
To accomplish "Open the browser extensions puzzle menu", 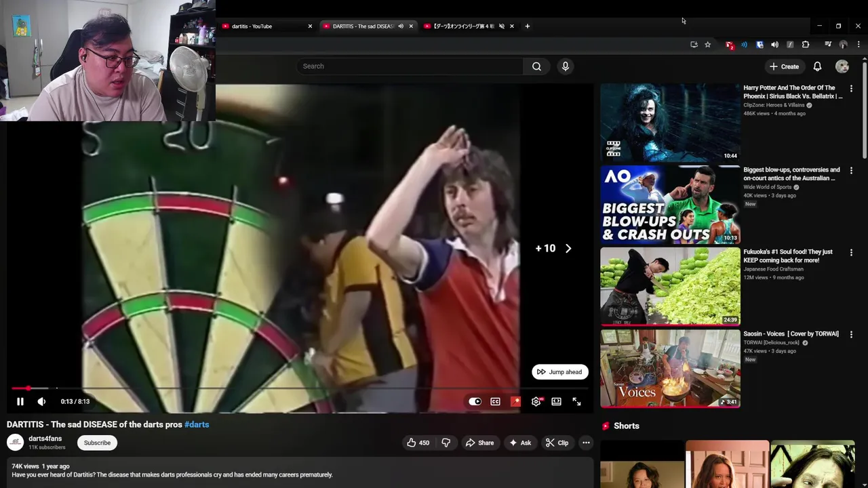I will (806, 45).
